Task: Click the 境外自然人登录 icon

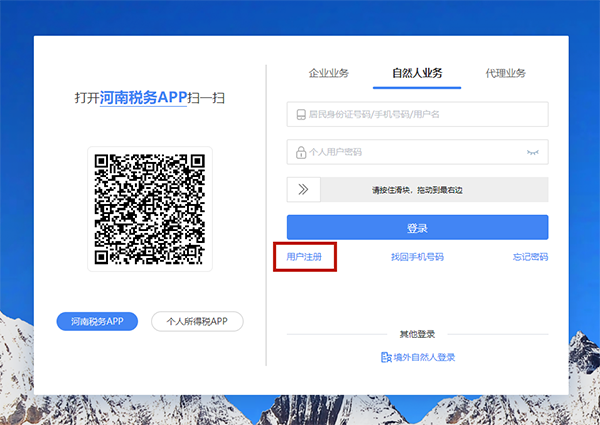Action: (386, 357)
